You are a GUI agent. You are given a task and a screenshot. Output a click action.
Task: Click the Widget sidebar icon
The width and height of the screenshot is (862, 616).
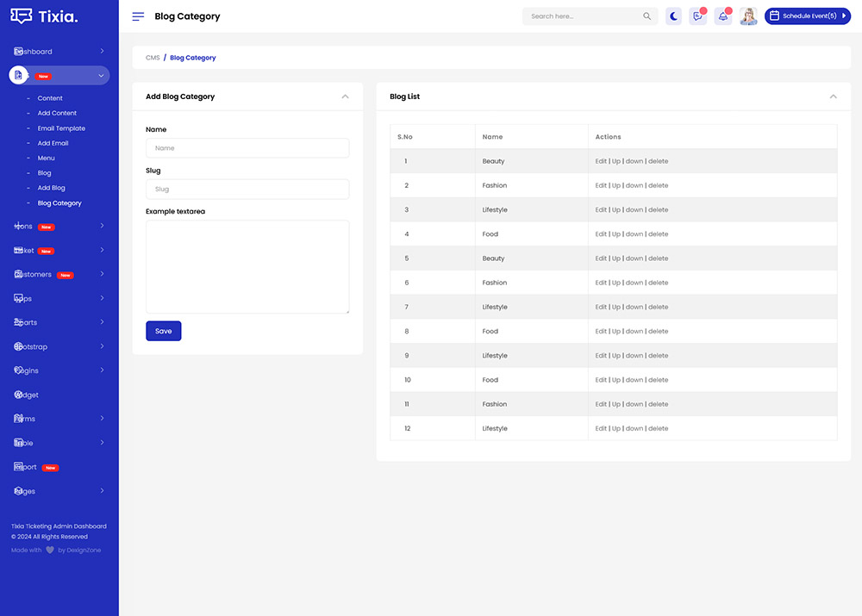(x=18, y=395)
